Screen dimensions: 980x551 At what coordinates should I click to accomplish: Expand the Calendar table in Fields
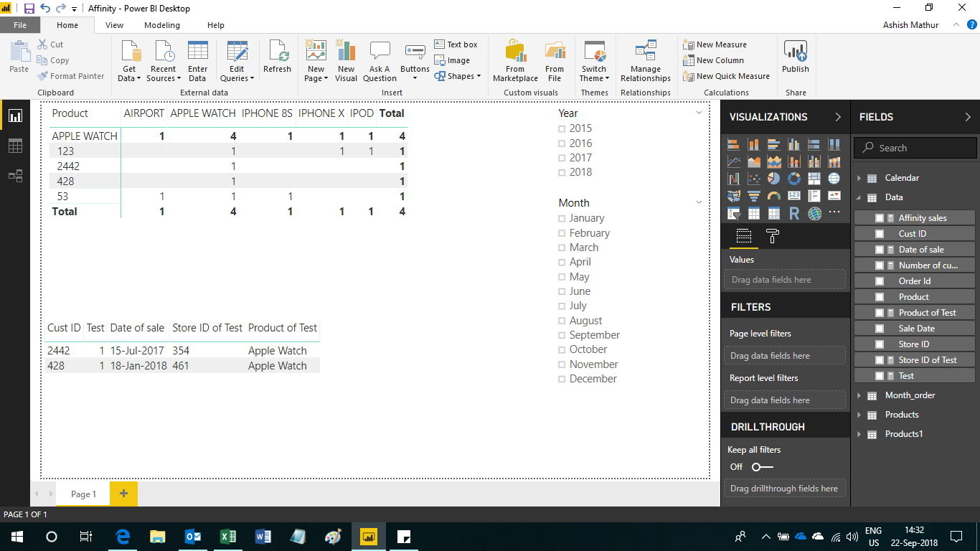(x=859, y=178)
